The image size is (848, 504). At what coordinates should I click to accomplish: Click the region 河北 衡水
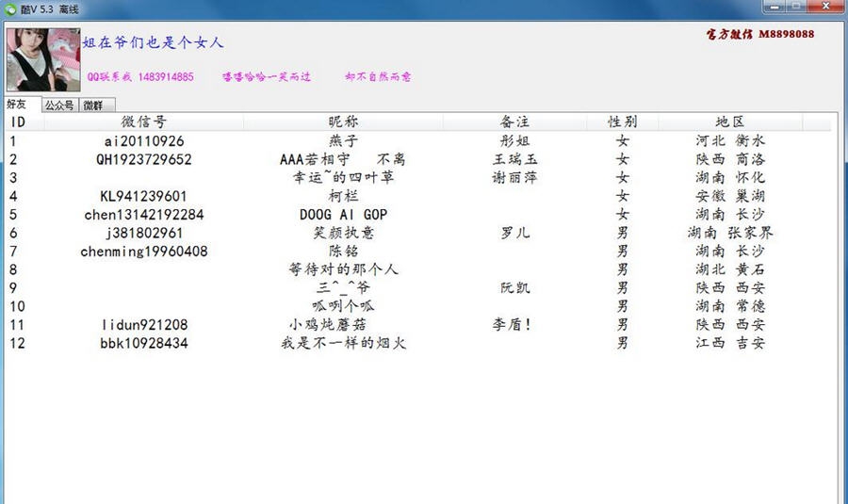pos(730,141)
